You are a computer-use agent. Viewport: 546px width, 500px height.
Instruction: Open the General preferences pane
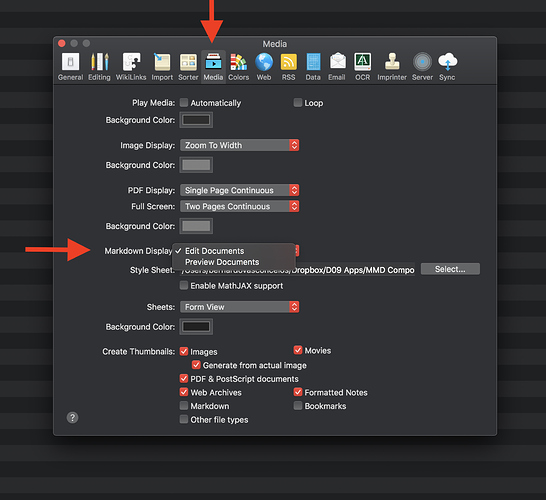(x=70, y=67)
